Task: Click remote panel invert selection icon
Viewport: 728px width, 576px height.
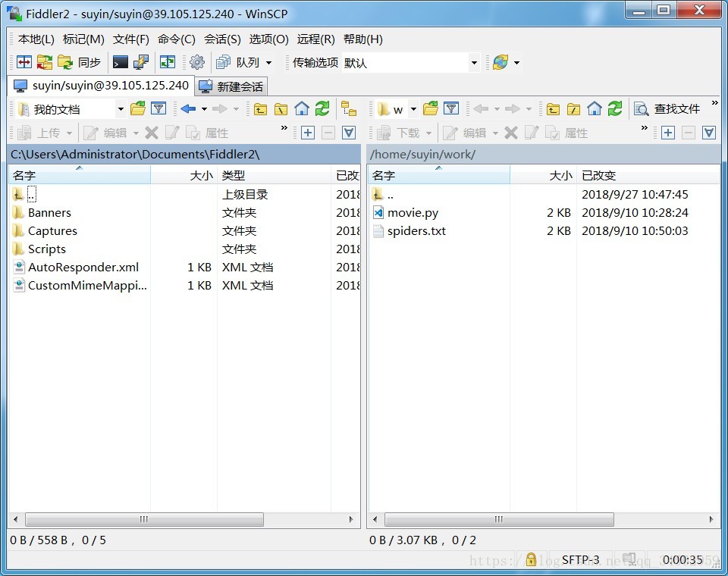Action: click(x=708, y=133)
